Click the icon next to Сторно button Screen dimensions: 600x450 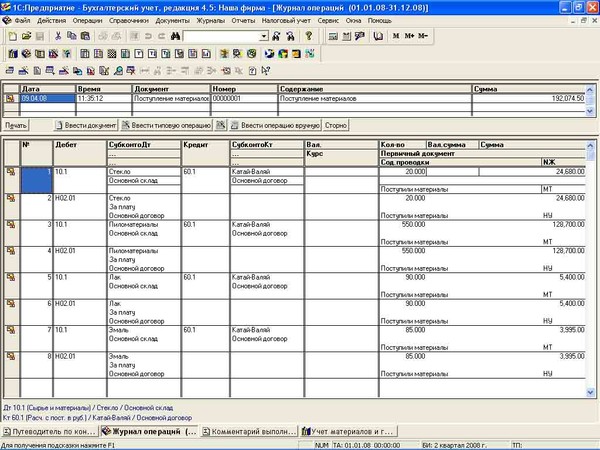point(219,126)
